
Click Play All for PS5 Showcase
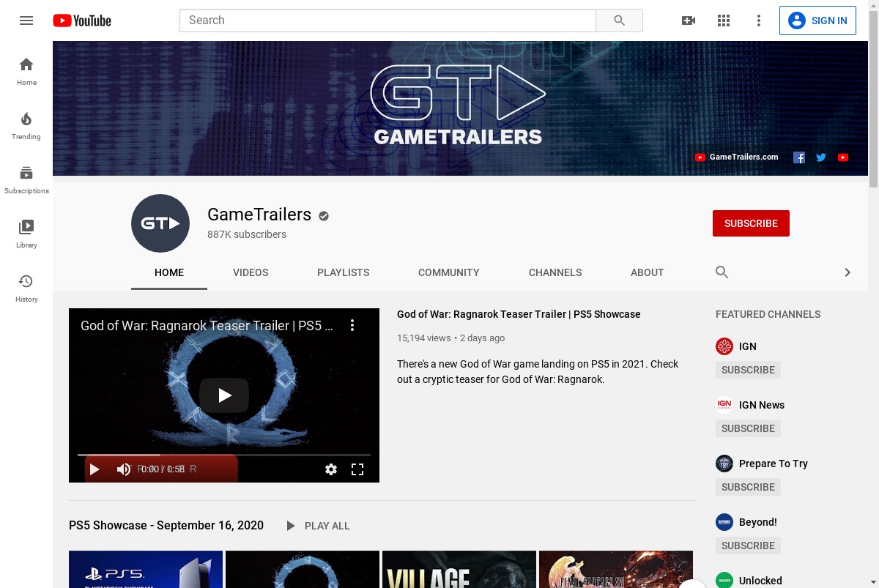click(317, 526)
